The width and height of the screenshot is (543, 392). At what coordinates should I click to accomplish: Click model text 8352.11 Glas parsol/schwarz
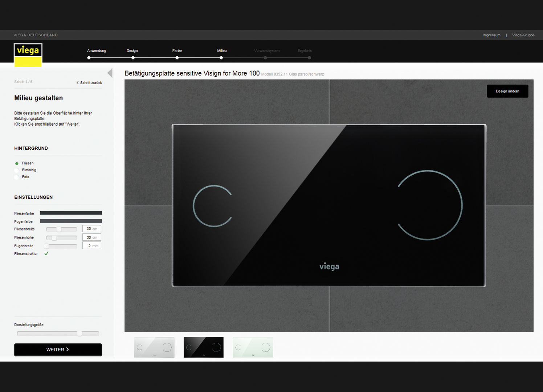pos(293,74)
